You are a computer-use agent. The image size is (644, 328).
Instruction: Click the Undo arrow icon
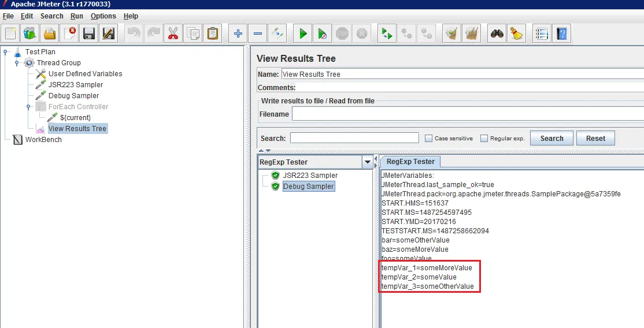pos(134,33)
